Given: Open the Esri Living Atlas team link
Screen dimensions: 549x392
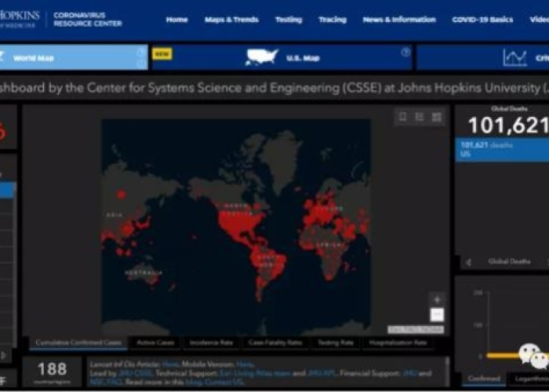Looking at the screenshot, I should click(x=255, y=373).
